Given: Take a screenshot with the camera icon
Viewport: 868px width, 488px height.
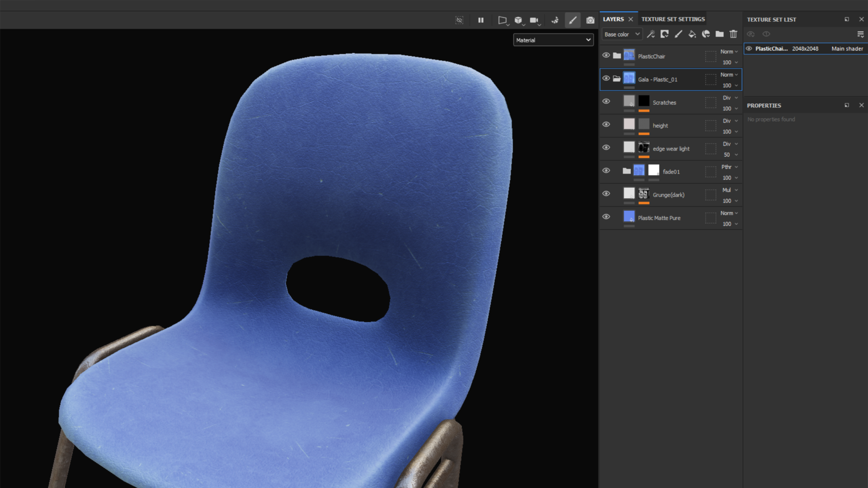Looking at the screenshot, I should tap(590, 20).
